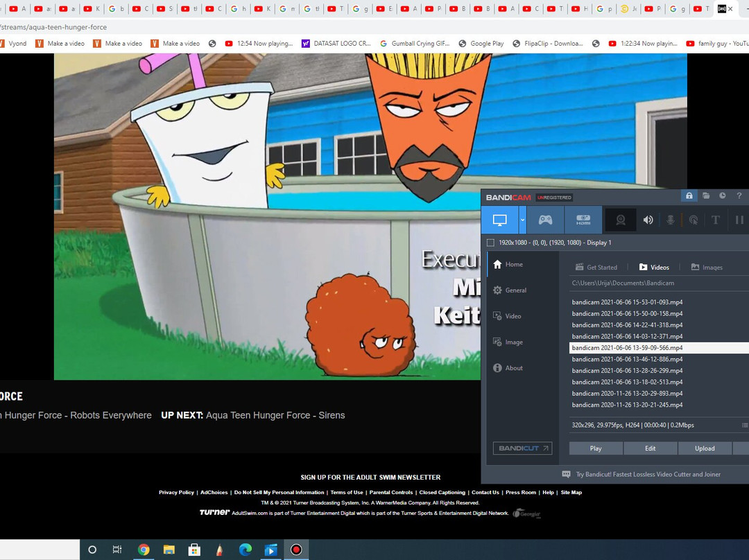
Task: Open scheduled recording clock icon
Action: coord(722,196)
